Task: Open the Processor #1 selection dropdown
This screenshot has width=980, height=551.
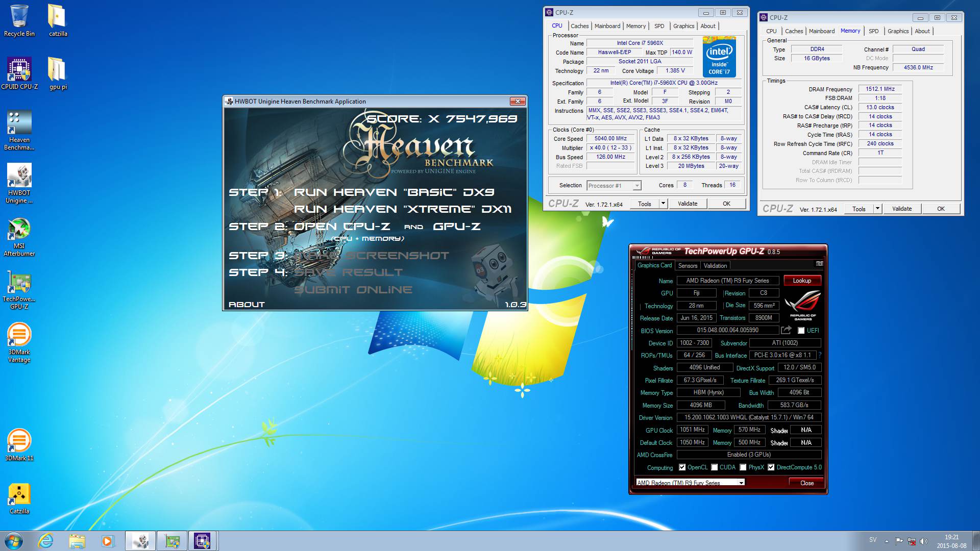Action: [614, 186]
